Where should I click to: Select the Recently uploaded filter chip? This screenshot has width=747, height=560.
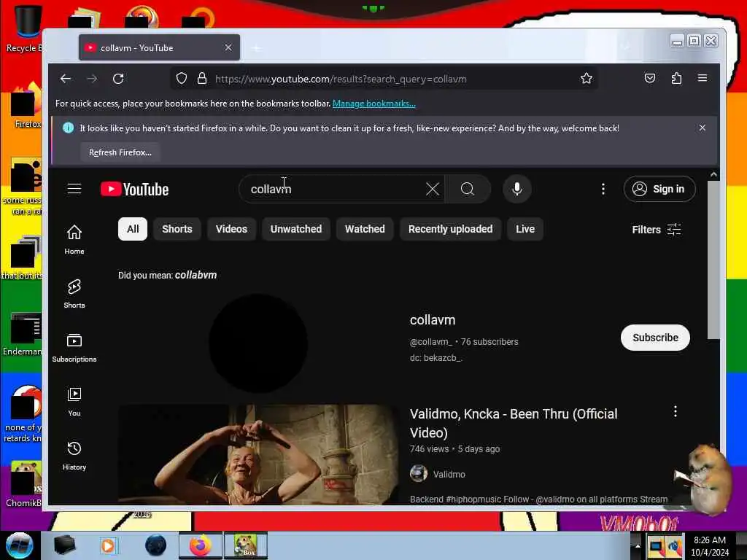(450, 229)
